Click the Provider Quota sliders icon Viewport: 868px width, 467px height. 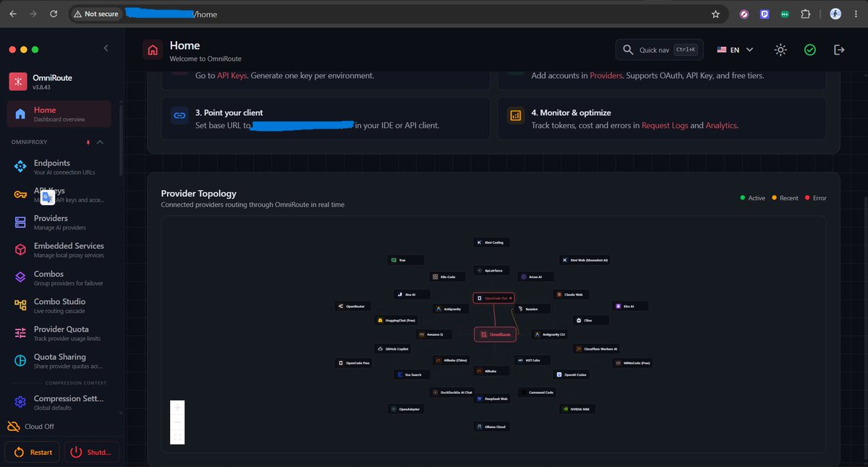20,333
